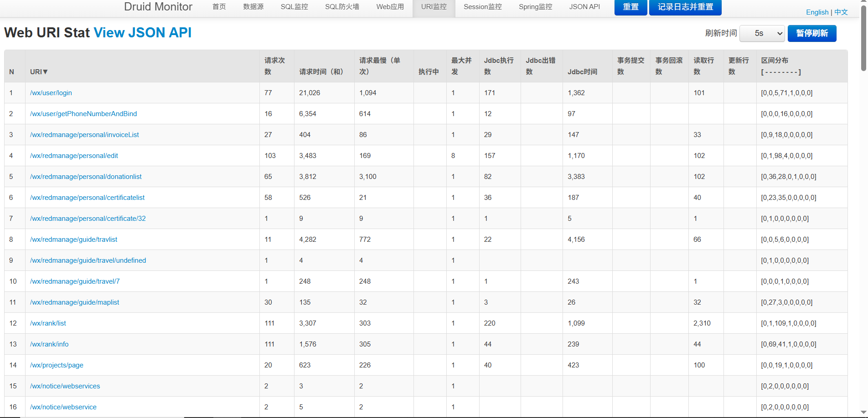
Task: Click the Druid Monitor brand title
Action: 158,7
